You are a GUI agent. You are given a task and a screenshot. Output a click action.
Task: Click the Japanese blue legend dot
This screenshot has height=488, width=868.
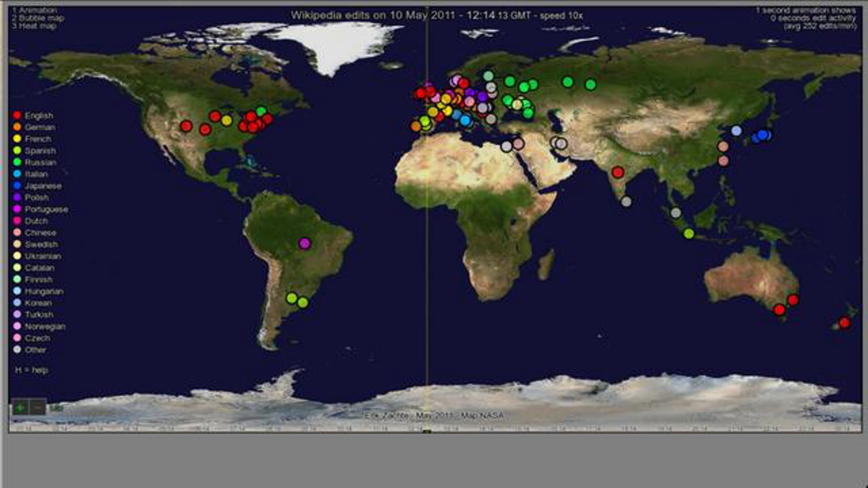tap(17, 186)
